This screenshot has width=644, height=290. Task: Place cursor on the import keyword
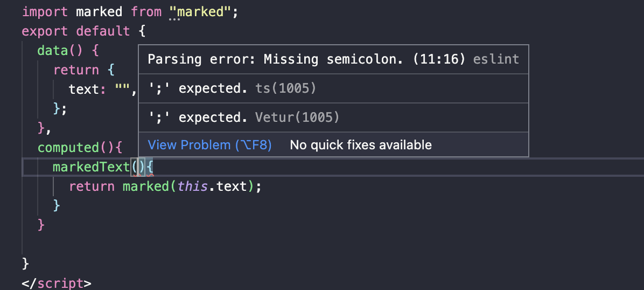tap(45, 12)
